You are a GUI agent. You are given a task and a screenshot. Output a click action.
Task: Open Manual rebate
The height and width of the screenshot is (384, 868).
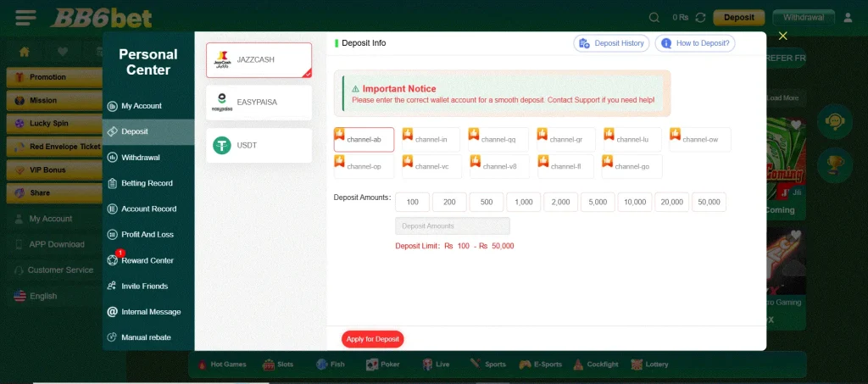(148, 337)
